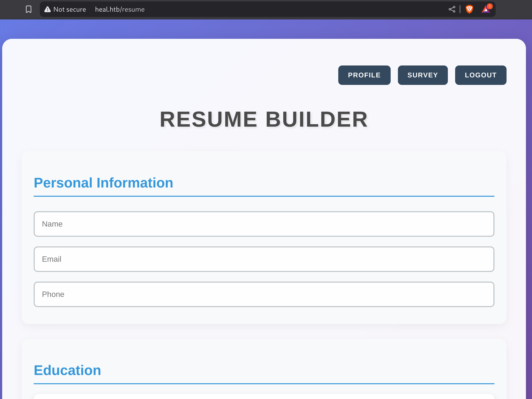Click the Not secure warning icon
Viewport: 532px width, 399px height.
[48, 9]
